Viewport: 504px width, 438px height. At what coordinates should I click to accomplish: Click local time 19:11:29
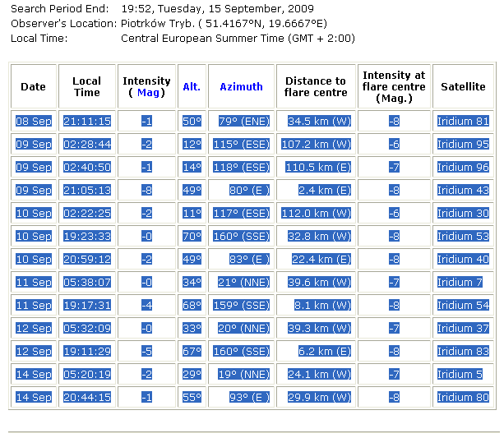pyautogui.click(x=87, y=351)
